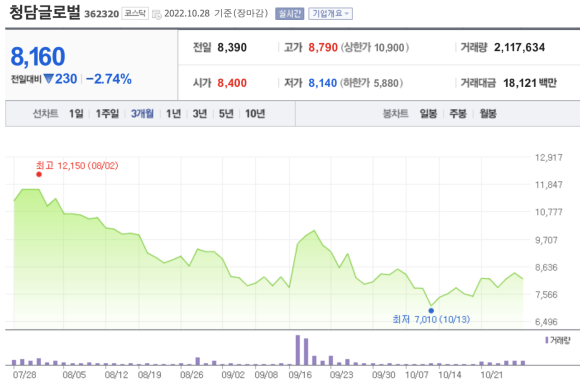Click the 코스닥 market badge
This screenshot has width=580, height=392.
click(135, 14)
